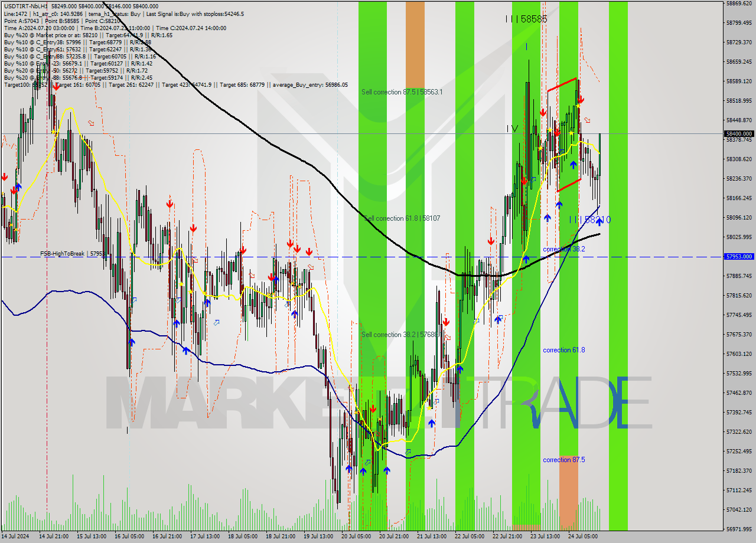The width and height of the screenshot is (756, 543).
Task: Click the 'Point B:58585' text
Action: (63, 21)
